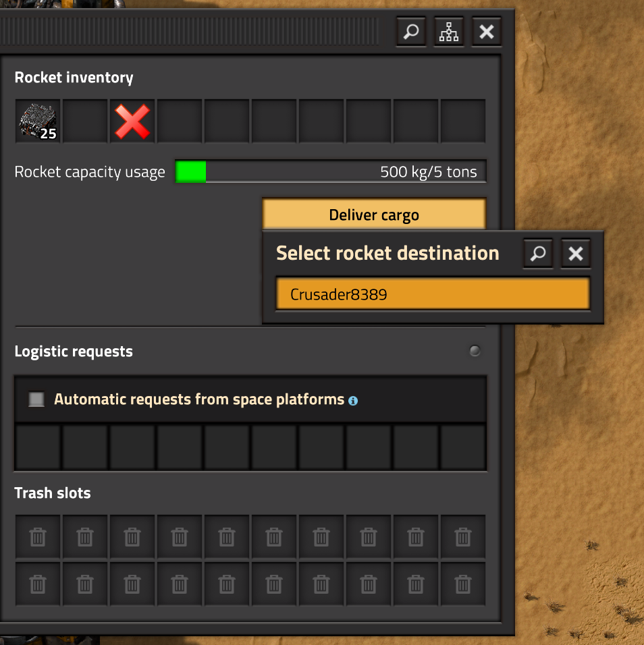
Task: Toggle the Logistic requests radio switch
Action: (x=475, y=350)
